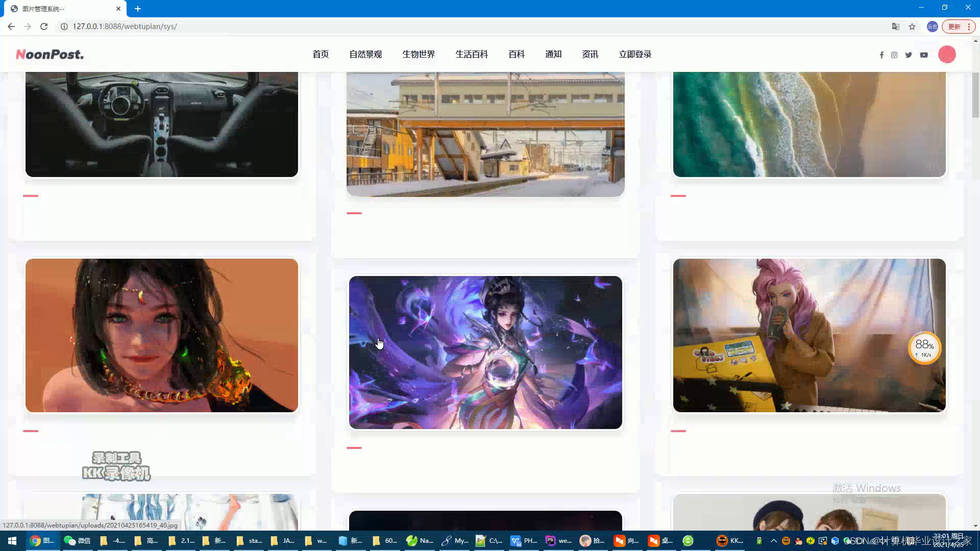Click the translate page icon
Screen dimensions: 980x551
pos(895,27)
